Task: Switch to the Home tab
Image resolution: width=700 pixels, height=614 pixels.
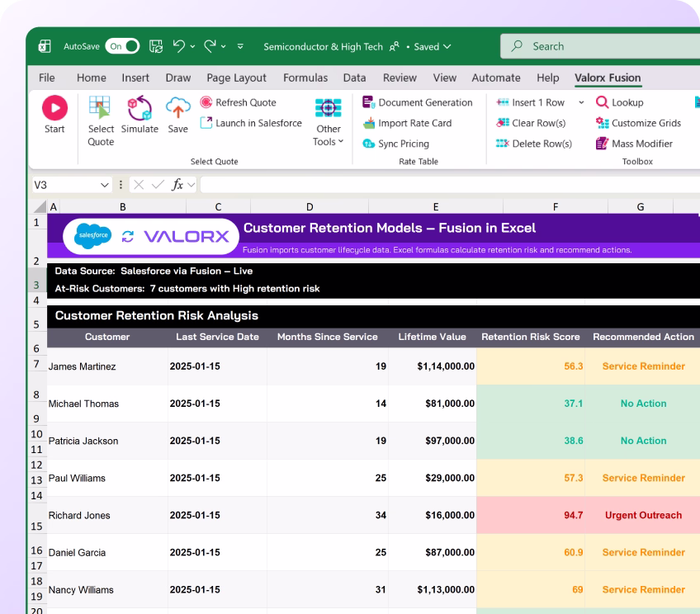Action: [x=92, y=78]
